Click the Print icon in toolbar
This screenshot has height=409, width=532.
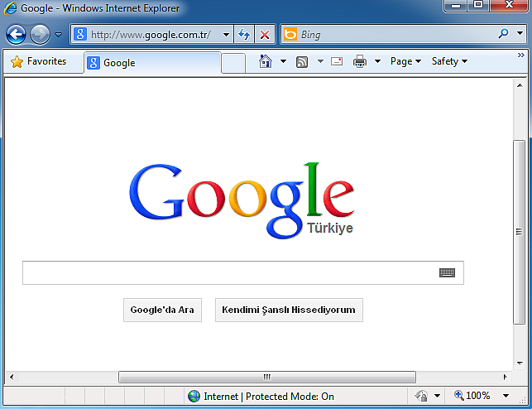[x=360, y=61]
